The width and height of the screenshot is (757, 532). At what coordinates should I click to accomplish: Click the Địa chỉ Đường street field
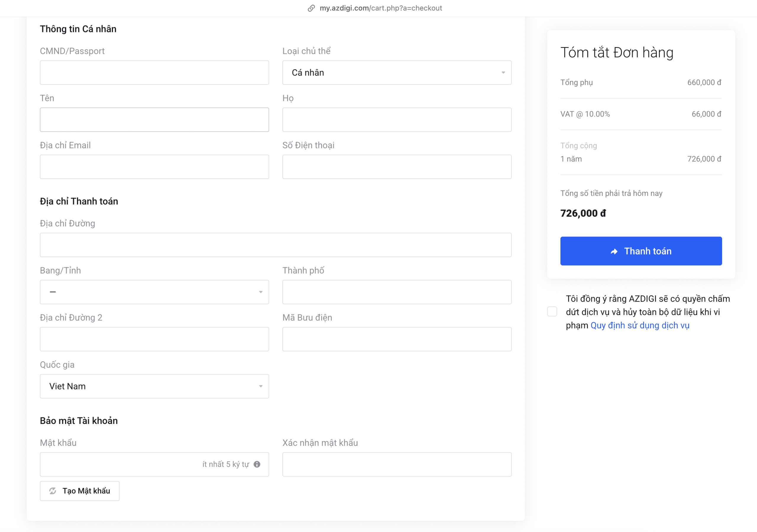pos(276,245)
